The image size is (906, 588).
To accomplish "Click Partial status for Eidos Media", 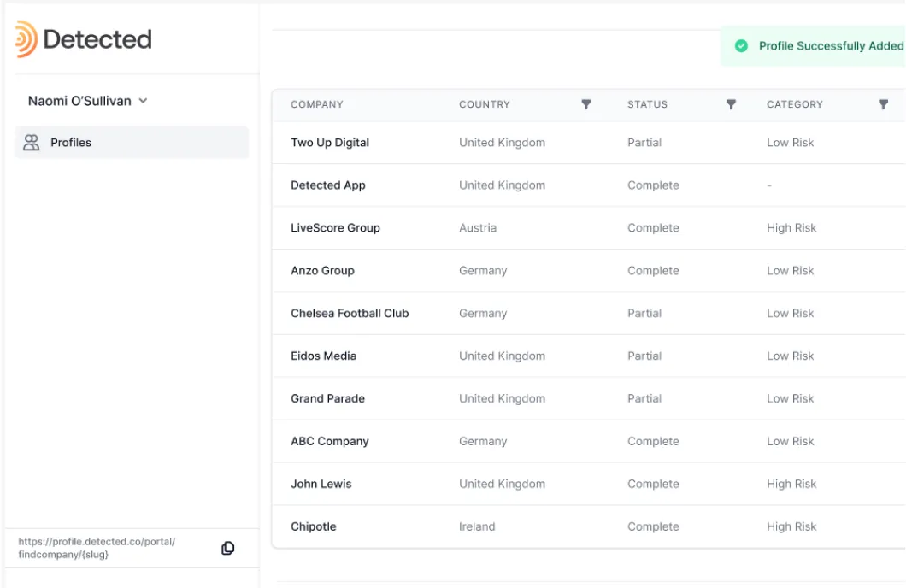I will [x=644, y=356].
